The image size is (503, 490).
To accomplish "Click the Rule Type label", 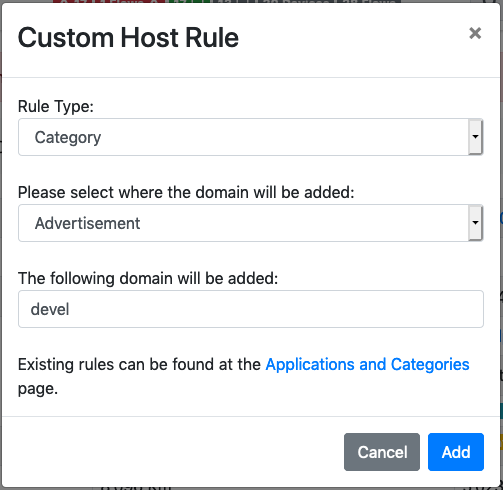I will point(56,107).
